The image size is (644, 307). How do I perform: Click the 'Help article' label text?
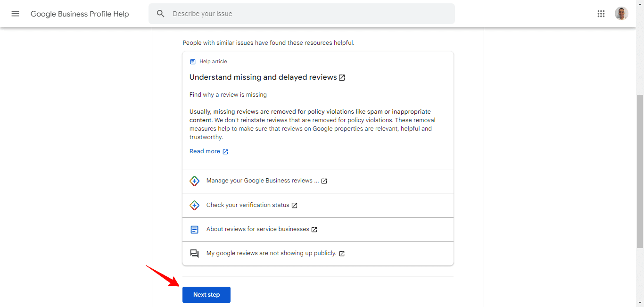(213, 62)
